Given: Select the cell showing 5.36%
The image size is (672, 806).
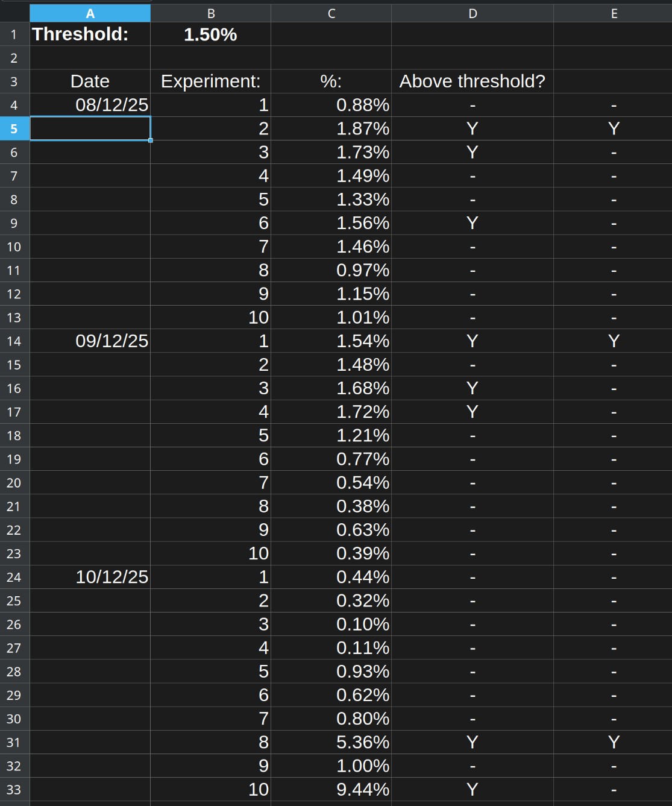Looking at the screenshot, I should (x=331, y=742).
